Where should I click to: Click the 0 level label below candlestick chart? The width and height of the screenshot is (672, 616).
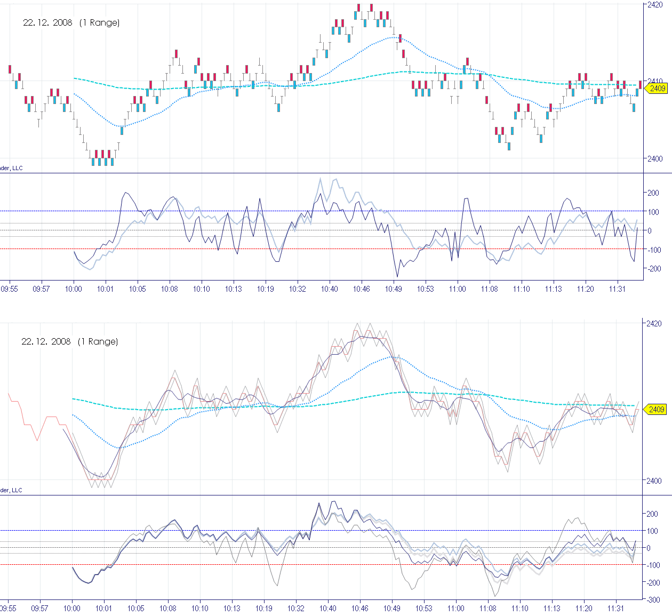tap(650, 231)
